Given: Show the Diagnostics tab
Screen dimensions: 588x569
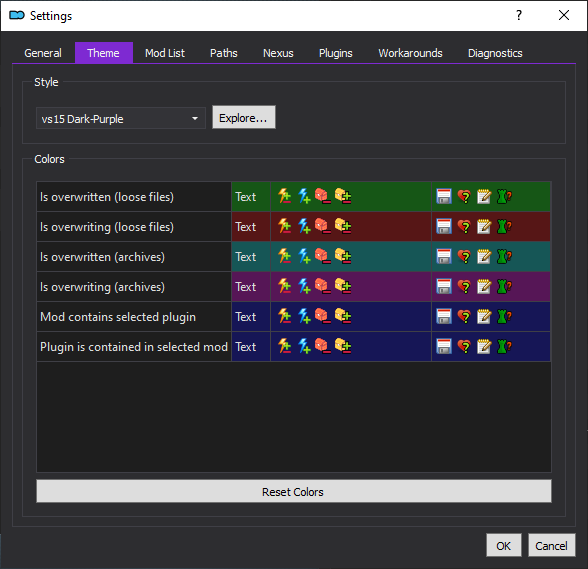Looking at the screenshot, I should tap(495, 53).
